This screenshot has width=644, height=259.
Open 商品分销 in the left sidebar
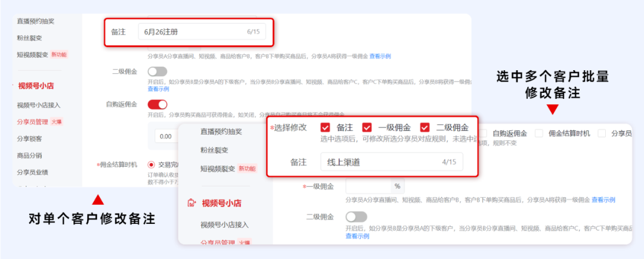(30, 155)
